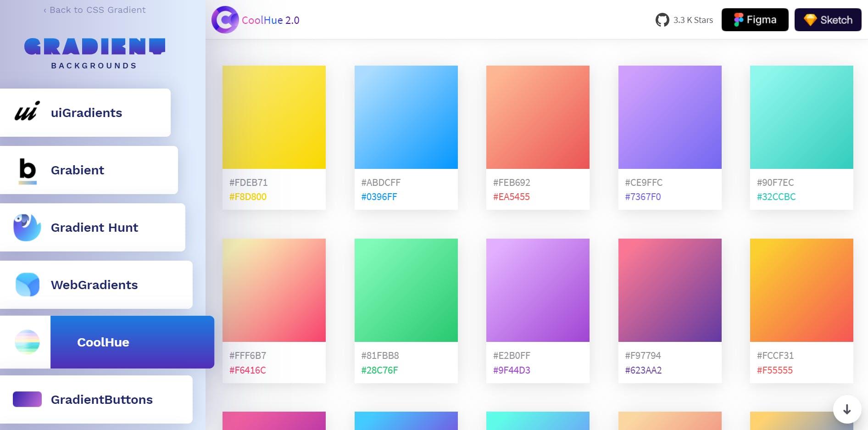The height and width of the screenshot is (430, 868).
Task: Copy the #0396FF hex code
Action: click(379, 197)
